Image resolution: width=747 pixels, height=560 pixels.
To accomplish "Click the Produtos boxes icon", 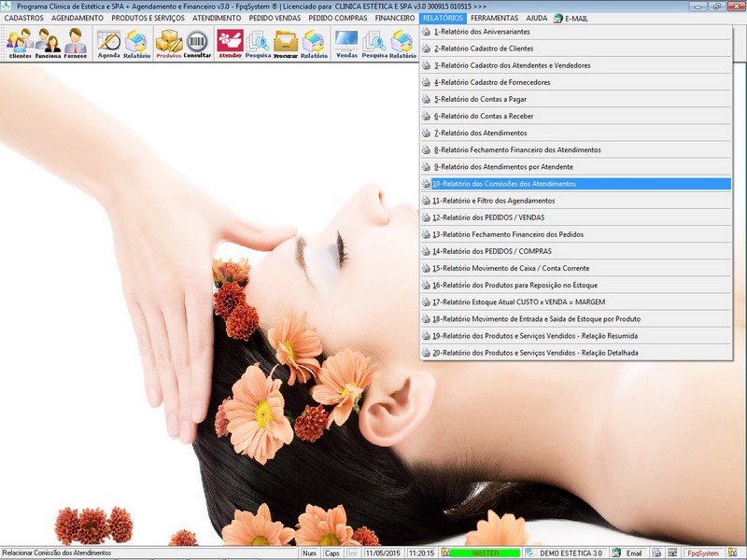I will [168, 43].
